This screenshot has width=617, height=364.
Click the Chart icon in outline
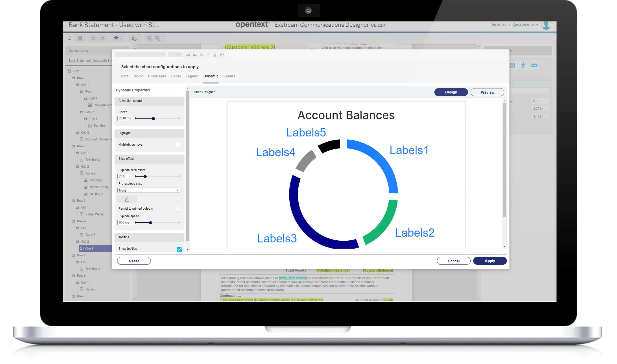click(x=82, y=249)
